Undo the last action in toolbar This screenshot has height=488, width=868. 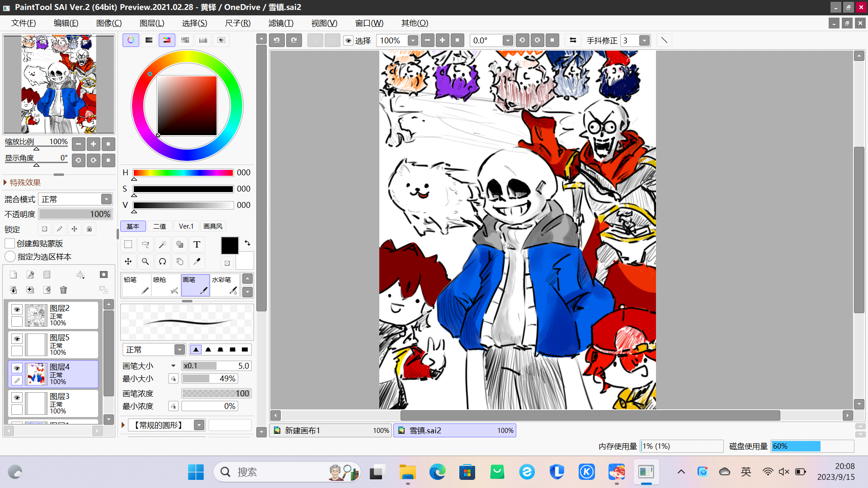277,40
